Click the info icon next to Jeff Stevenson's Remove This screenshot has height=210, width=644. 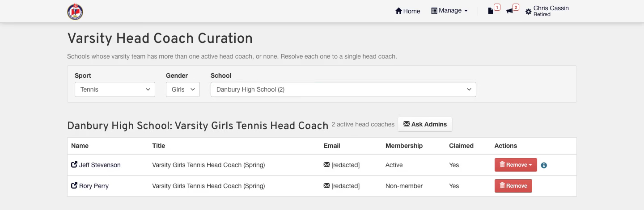tap(544, 165)
